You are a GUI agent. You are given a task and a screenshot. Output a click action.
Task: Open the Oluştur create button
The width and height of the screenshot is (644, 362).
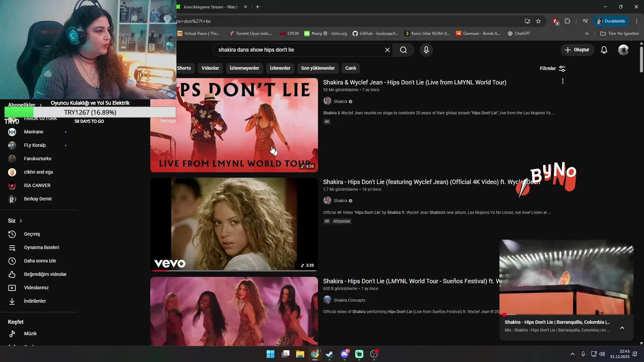pos(577,50)
